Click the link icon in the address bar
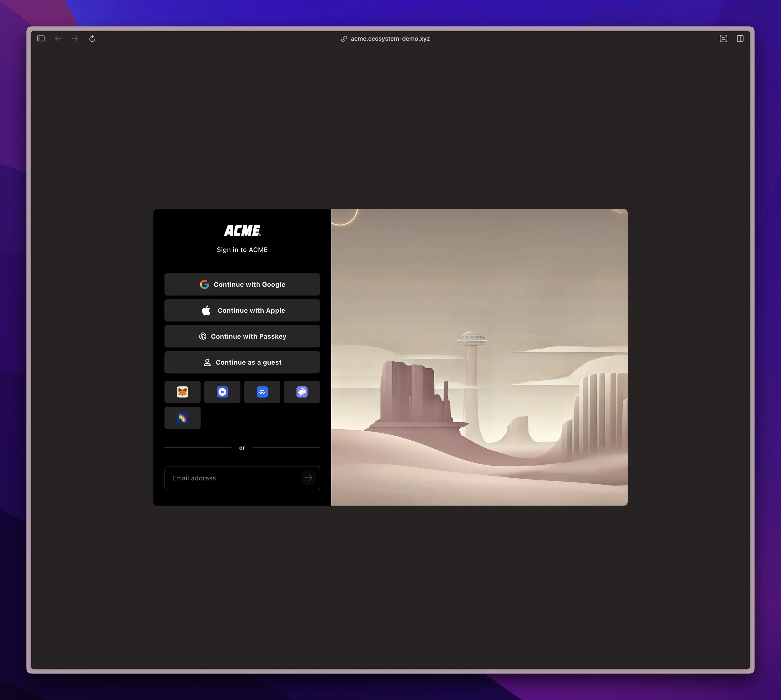Viewport: 781px width, 700px height. click(x=344, y=39)
